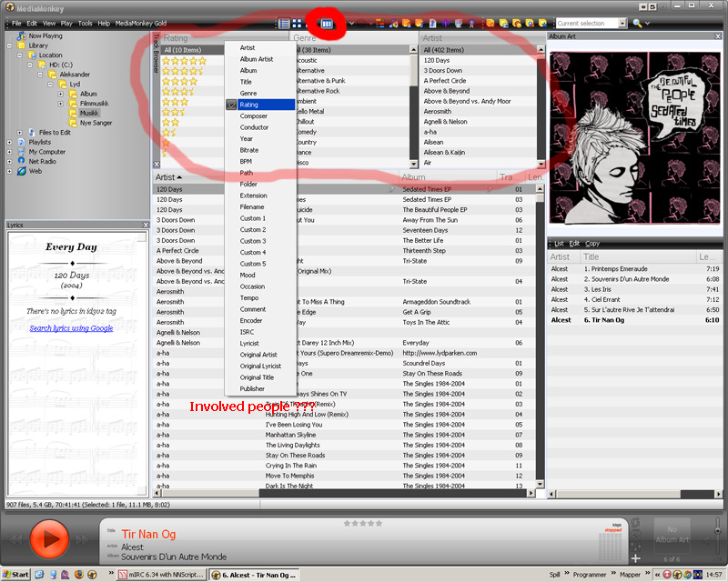The height and width of the screenshot is (582, 728).
Task: Expand the Files to Edit node
Action: click(19, 133)
